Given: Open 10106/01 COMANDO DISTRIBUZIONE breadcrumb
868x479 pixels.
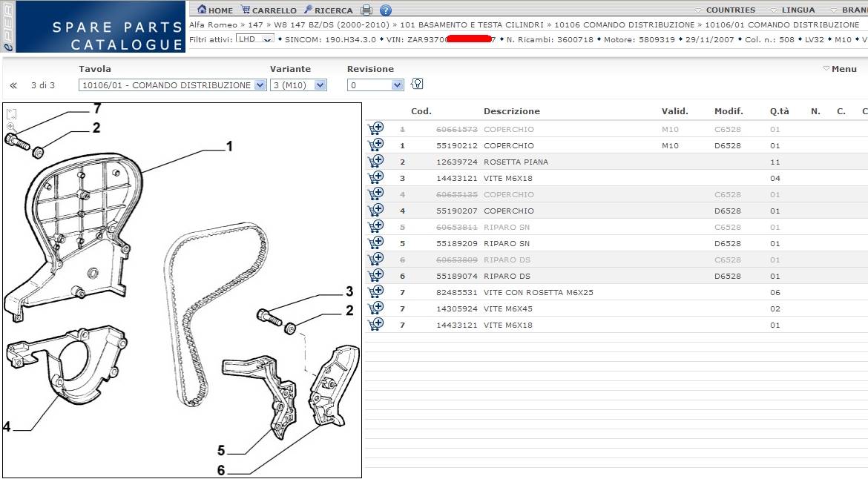Looking at the screenshot, I should pos(782,25).
